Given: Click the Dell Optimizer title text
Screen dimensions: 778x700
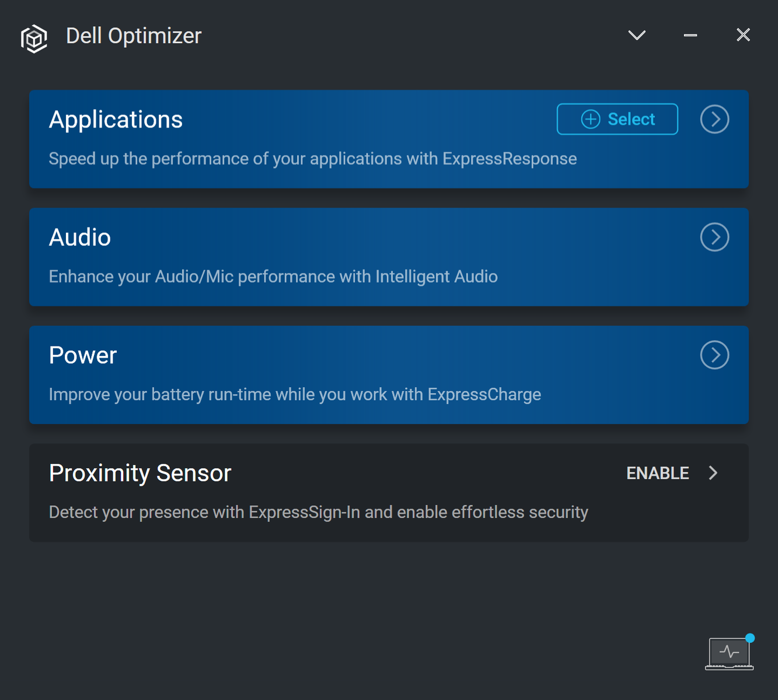Looking at the screenshot, I should pyautogui.click(x=134, y=36).
